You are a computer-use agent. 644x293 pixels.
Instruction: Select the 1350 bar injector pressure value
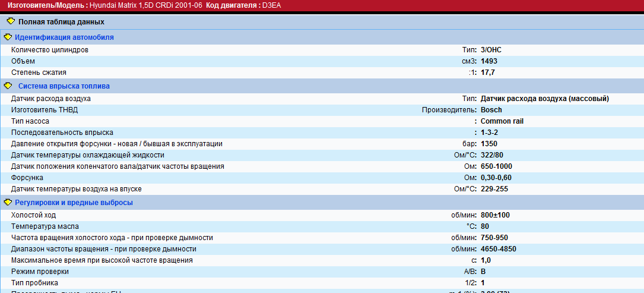tap(489, 144)
